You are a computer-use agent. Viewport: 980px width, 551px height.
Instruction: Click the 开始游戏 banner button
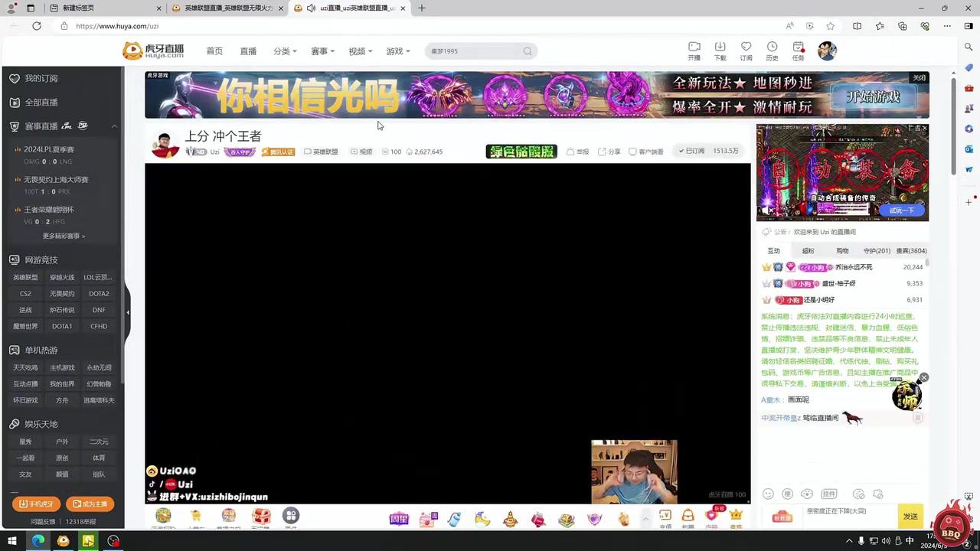873,97
